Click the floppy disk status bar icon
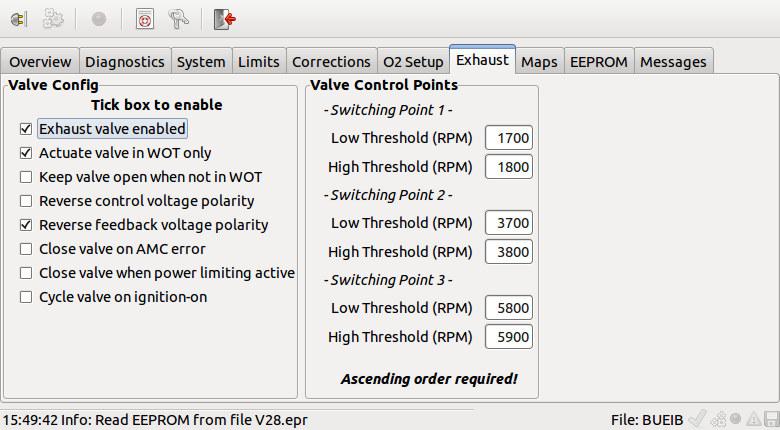This screenshot has height=430, width=780. [770, 418]
